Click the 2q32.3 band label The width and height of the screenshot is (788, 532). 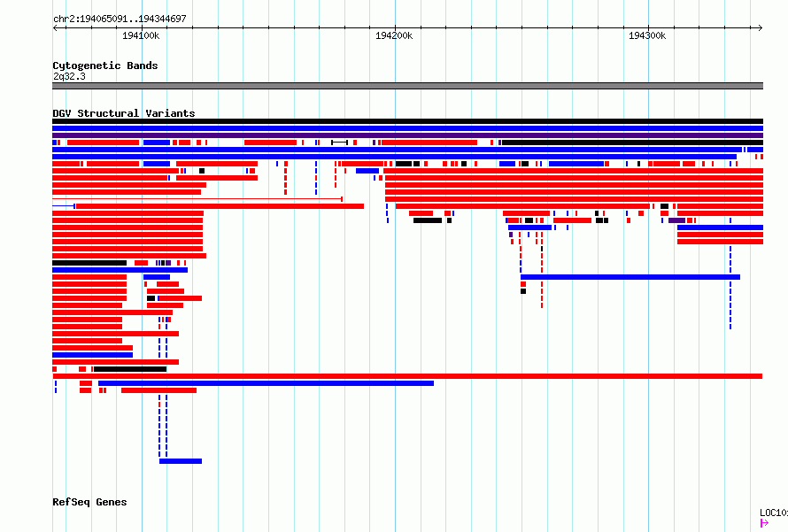[x=69, y=76]
